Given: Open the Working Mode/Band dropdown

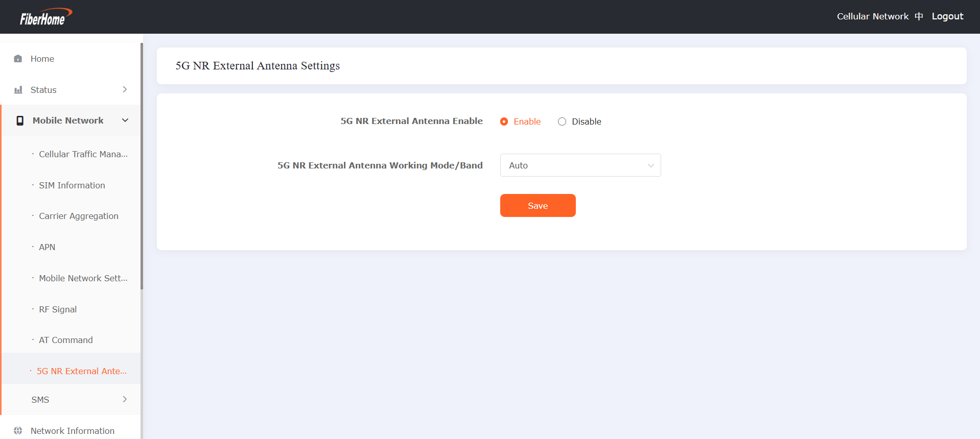Looking at the screenshot, I should point(580,165).
